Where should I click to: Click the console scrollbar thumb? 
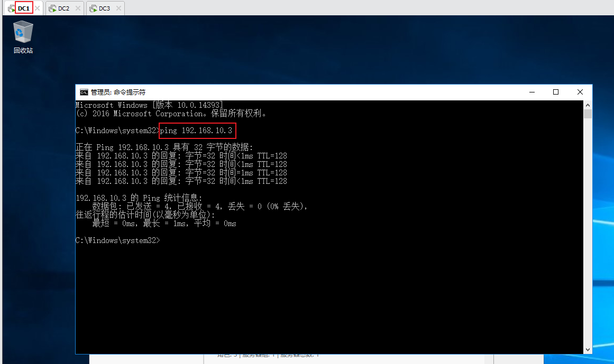click(588, 114)
